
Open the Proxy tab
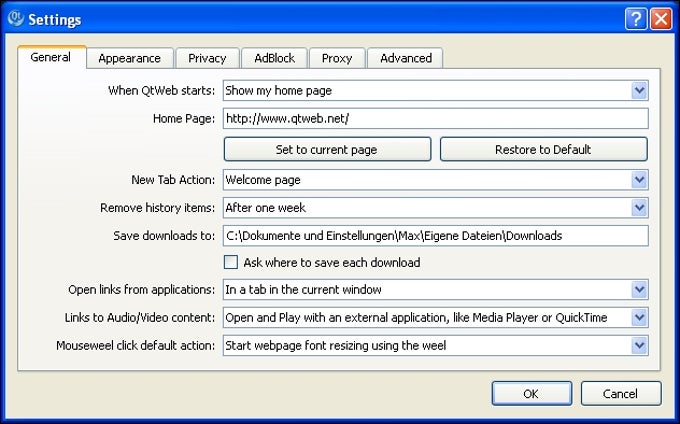[x=337, y=58]
